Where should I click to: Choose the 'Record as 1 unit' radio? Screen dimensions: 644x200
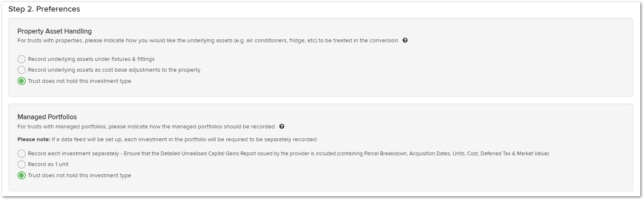pos(22,164)
